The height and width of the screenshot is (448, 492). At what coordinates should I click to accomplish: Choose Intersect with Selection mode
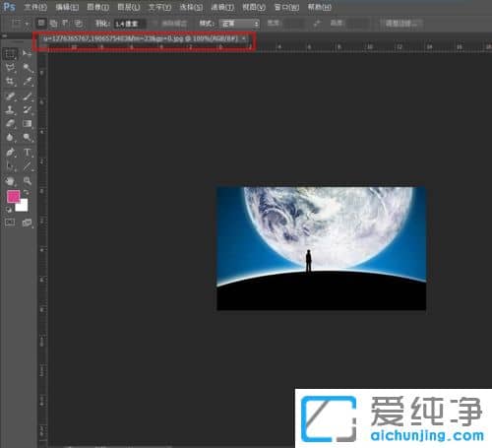pyautogui.click(x=78, y=23)
